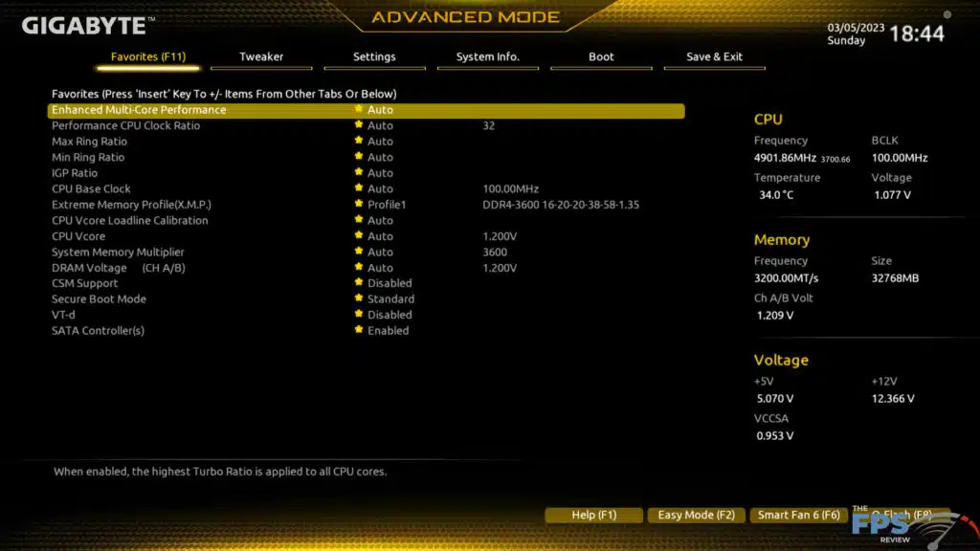Toggle VT-d Disabled value
980x551 pixels.
click(x=390, y=315)
